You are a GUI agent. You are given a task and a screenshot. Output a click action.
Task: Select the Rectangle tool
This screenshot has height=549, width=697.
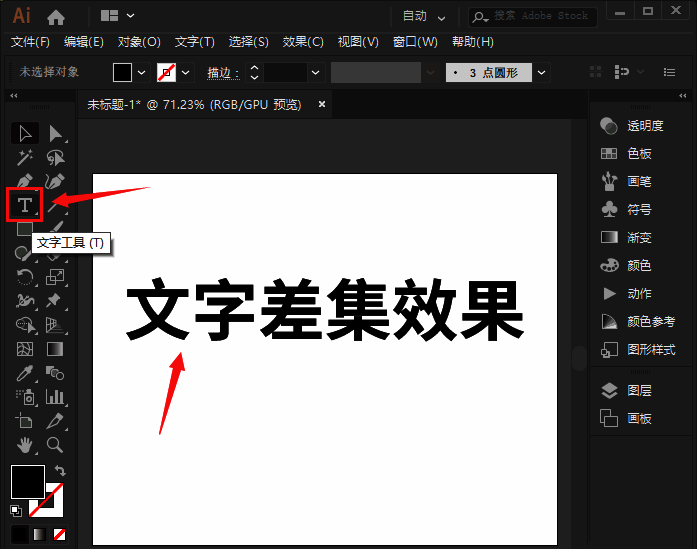tap(24, 229)
